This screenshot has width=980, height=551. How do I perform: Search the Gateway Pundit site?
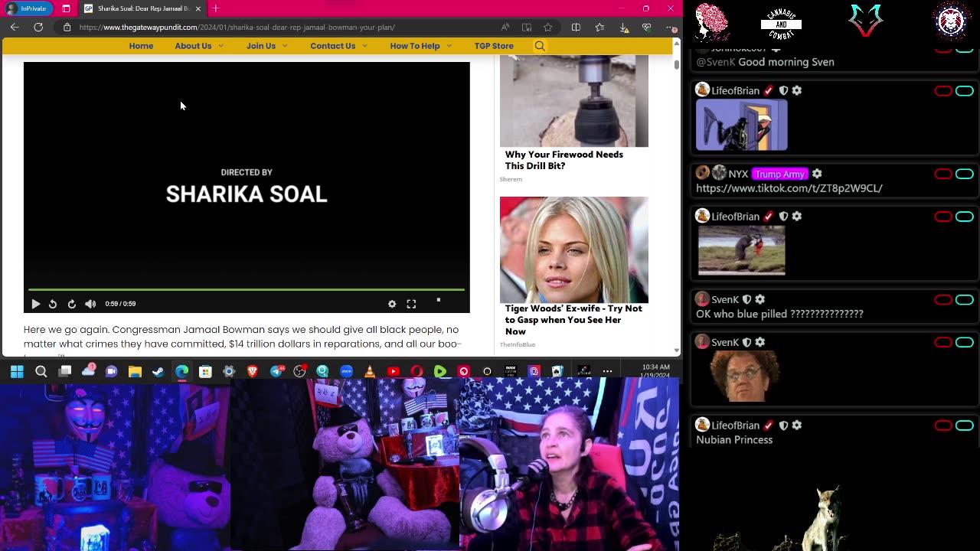pyautogui.click(x=540, y=46)
